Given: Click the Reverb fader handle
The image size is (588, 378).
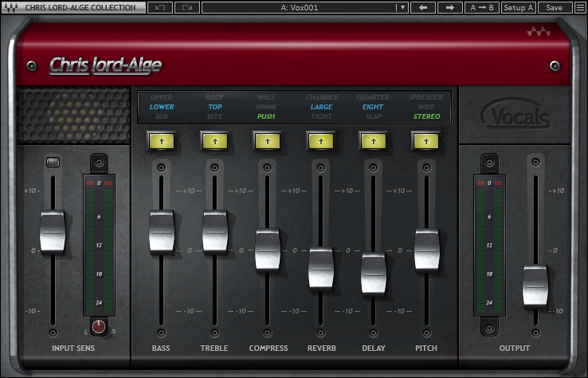Looking at the screenshot, I should [320, 268].
